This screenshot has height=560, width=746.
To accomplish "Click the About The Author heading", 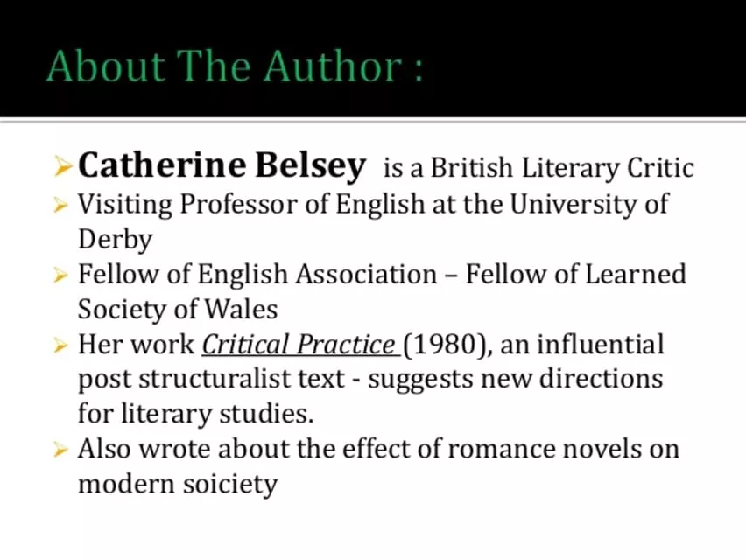I will (x=235, y=67).
